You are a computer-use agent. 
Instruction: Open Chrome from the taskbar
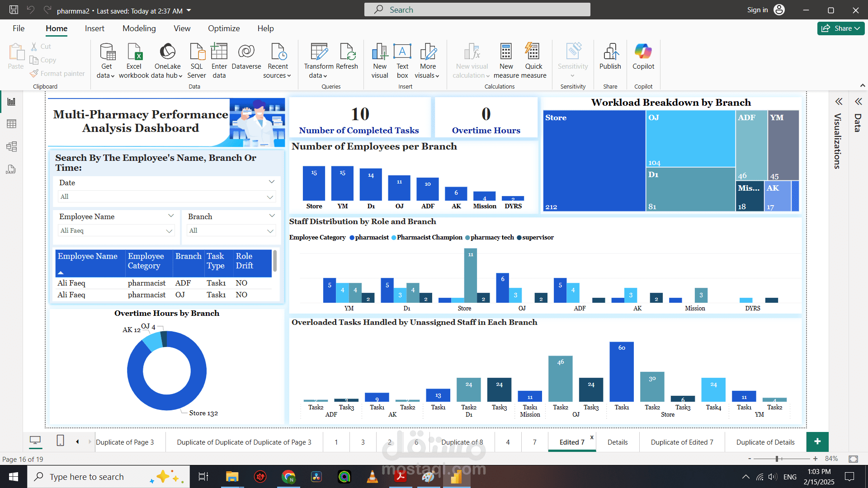pyautogui.click(x=288, y=477)
